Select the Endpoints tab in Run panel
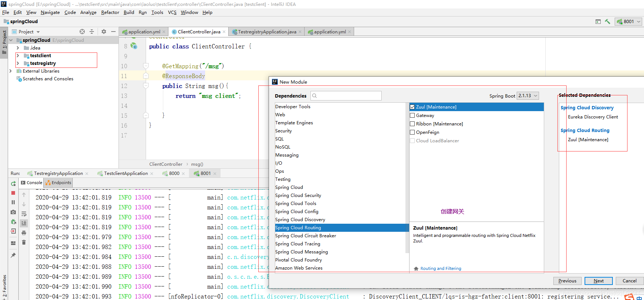644x300 pixels. [58, 183]
